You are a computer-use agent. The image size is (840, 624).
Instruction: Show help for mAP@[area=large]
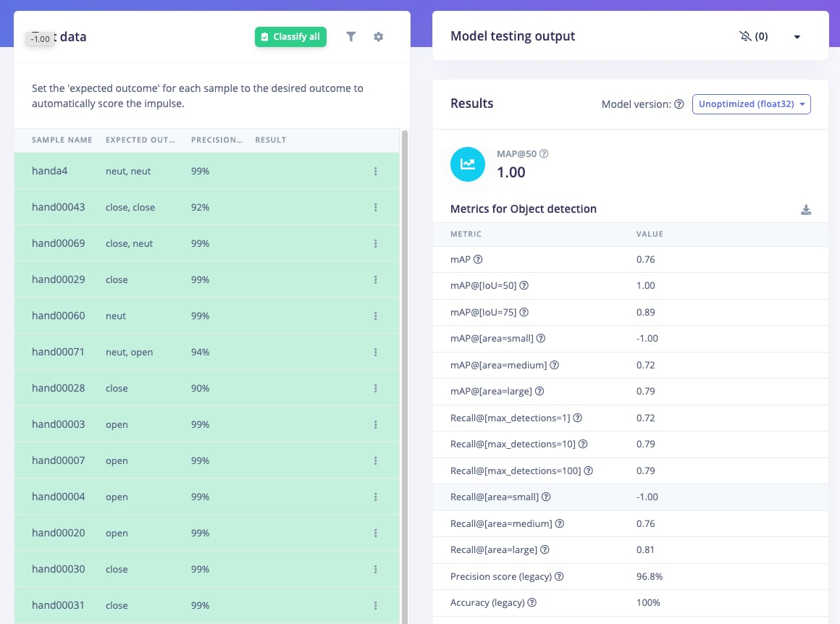point(539,391)
